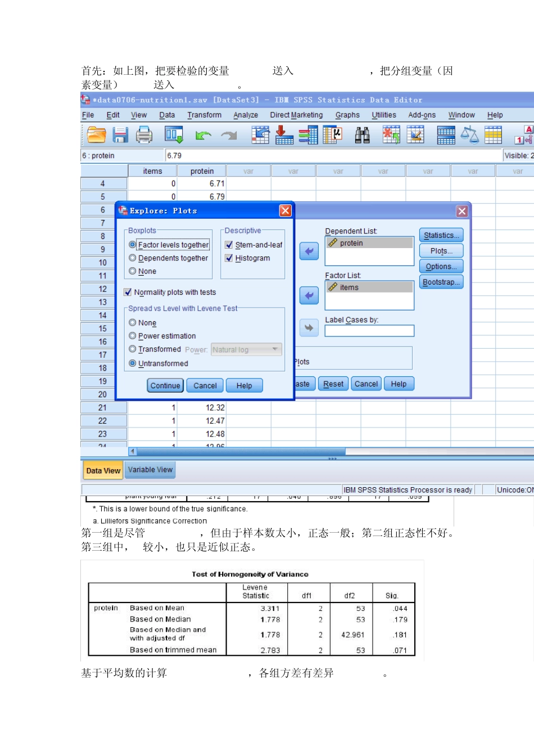Close the Explore: Plots dialog
Image resolution: width=534 pixels, height=756 pixels.
coord(286,210)
